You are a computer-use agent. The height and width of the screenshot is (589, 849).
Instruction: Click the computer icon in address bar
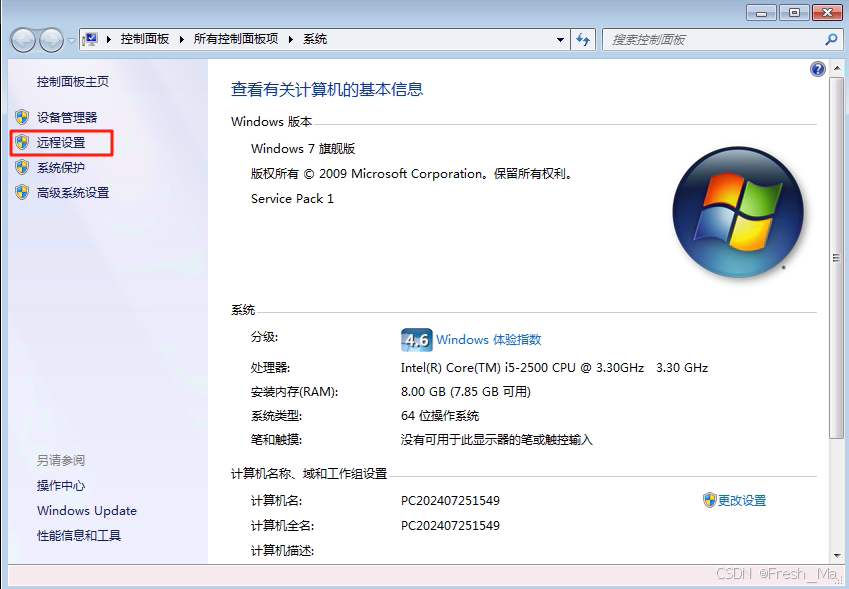click(x=90, y=40)
